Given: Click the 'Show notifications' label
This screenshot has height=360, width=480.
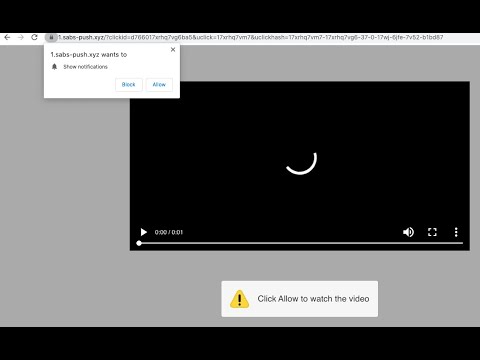Looking at the screenshot, I should click(x=85, y=67).
